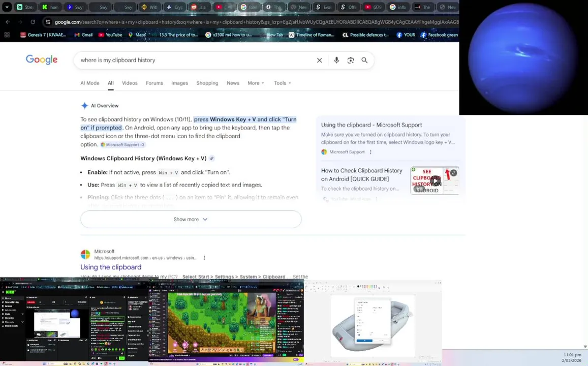Open the taskbar clock showing 11:01 pm

tap(572, 357)
